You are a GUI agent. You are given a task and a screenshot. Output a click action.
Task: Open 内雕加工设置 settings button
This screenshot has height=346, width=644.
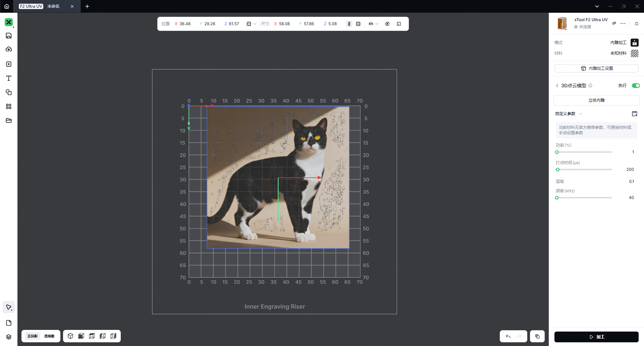(x=596, y=68)
